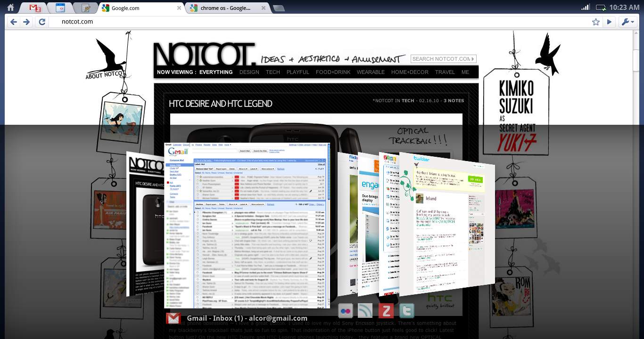The height and width of the screenshot is (339, 644).
Task: Open the ME nav item
Action: [465, 72]
